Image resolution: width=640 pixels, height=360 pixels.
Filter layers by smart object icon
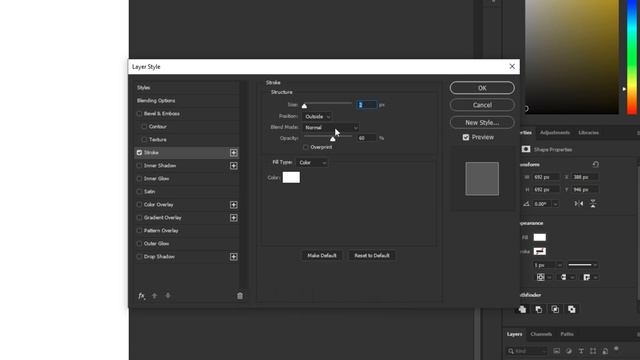pos(605,351)
